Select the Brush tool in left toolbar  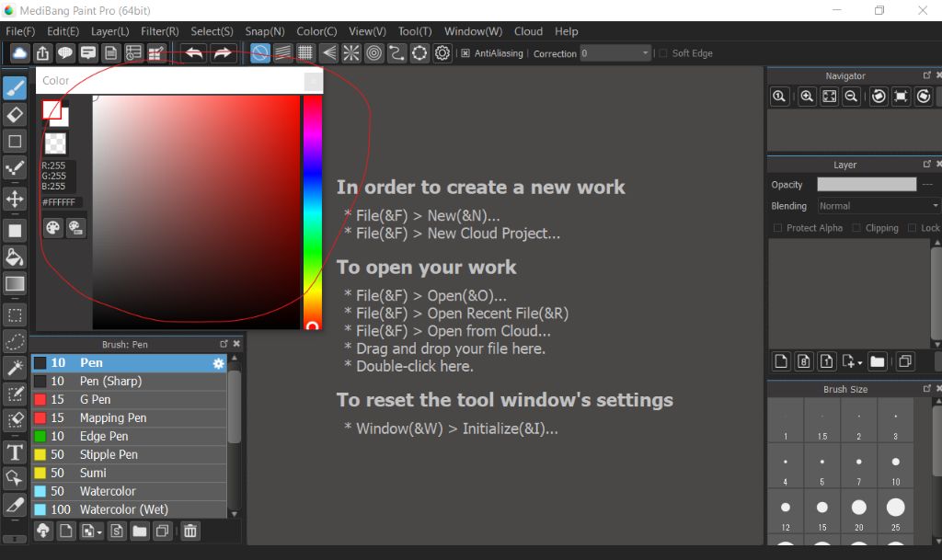[x=15, y=89]
